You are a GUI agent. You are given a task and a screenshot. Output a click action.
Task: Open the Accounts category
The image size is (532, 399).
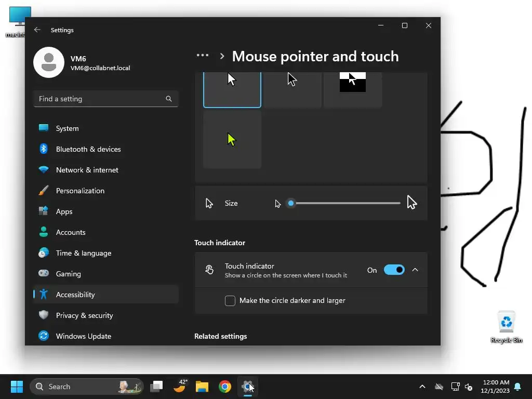pos(106,232)
